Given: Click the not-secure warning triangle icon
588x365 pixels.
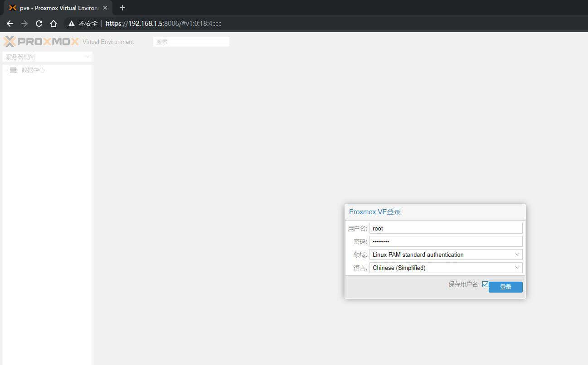Looking at the screenshot, I should coord(72,24).
